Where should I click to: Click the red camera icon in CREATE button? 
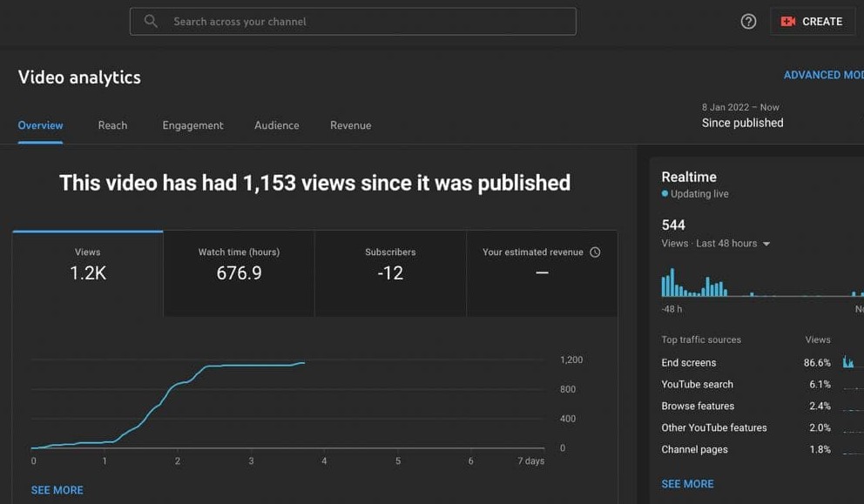click(x=788, y=22)
